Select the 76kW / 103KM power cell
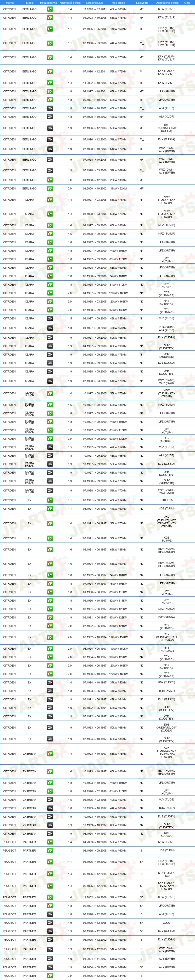 click(x=118, y=584)
